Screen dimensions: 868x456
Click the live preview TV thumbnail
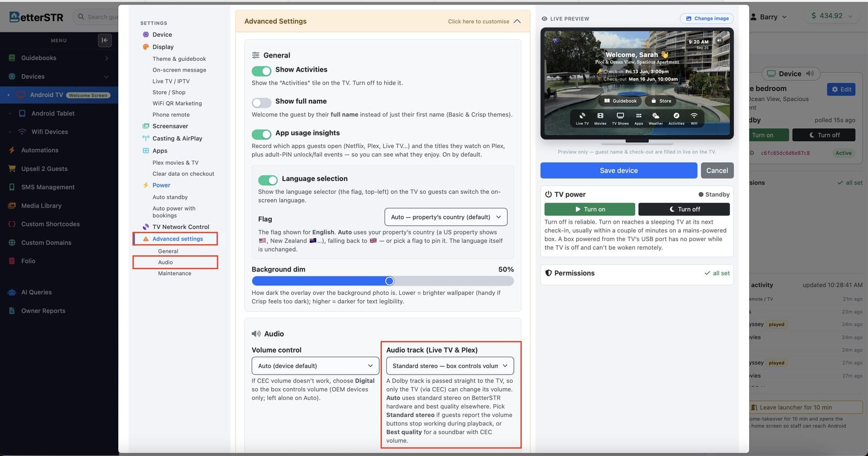pyautogui.click(x=637, y=83)
